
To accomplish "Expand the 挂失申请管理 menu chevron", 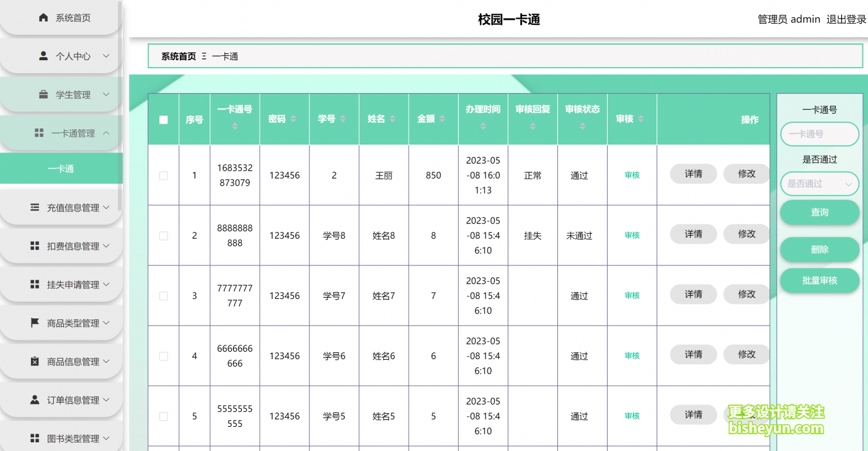I will (105, 284).
